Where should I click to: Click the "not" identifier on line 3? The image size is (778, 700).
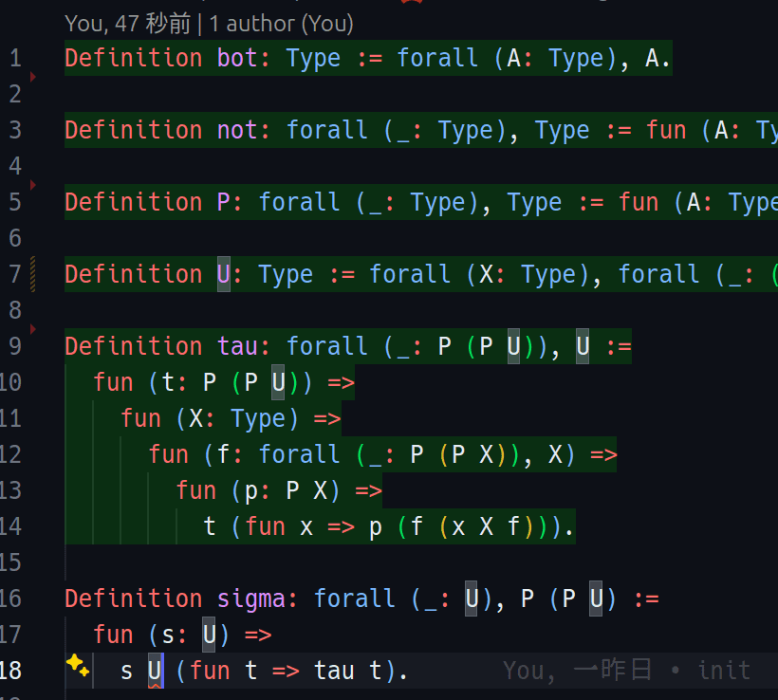pos(237,130)
